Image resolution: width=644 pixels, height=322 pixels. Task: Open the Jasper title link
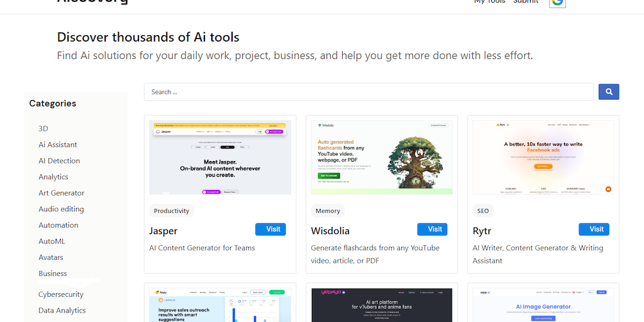tap(164, 231)
